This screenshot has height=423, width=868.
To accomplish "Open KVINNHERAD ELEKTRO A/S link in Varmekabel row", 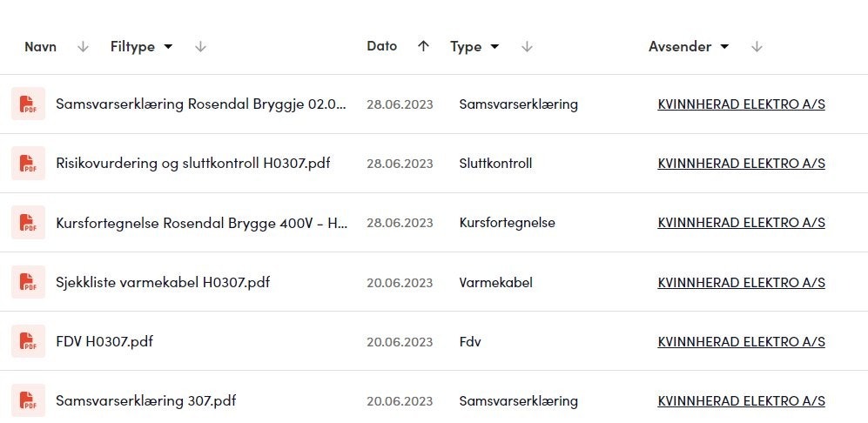I will tap(741, 282).
